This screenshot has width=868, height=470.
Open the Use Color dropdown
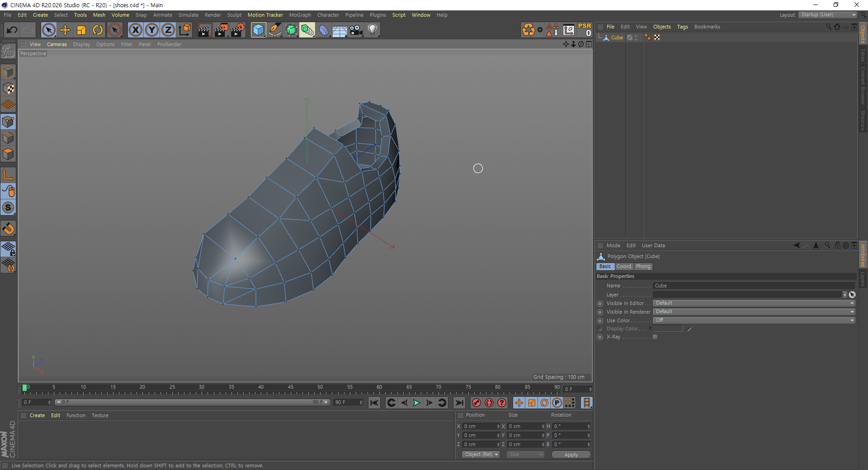click(754, 320)
